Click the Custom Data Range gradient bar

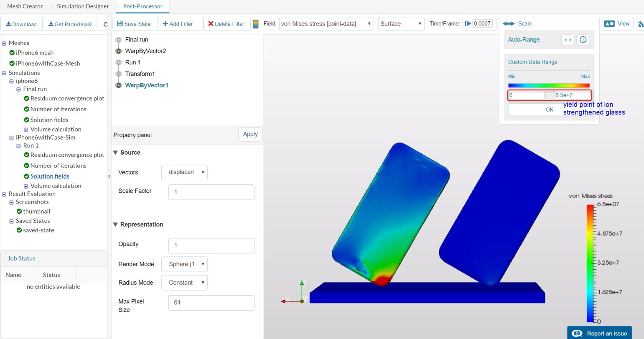549,85
